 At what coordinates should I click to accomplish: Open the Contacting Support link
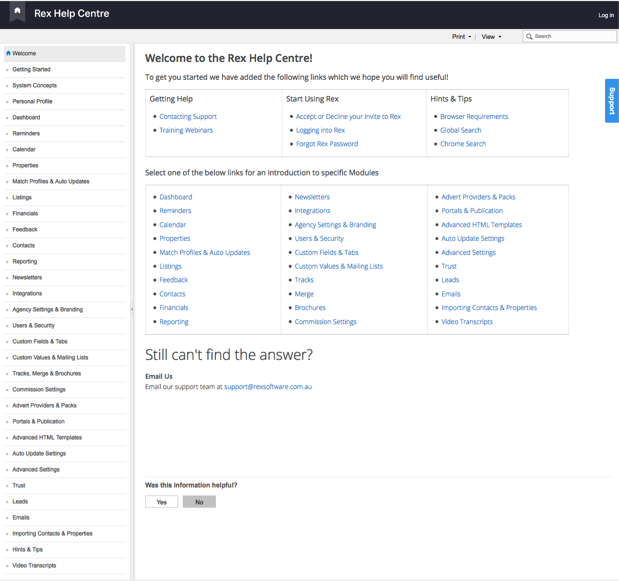click(188, 117)
